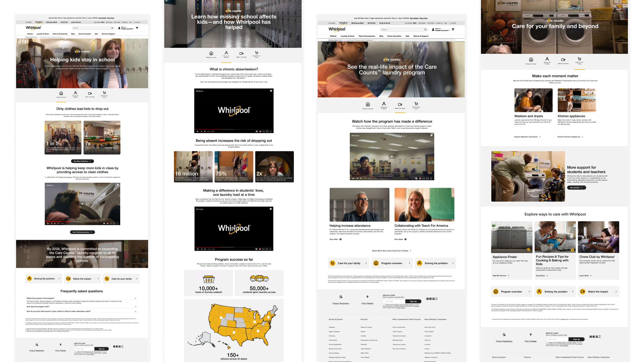Click the YouTube icon in the footer

122,346
